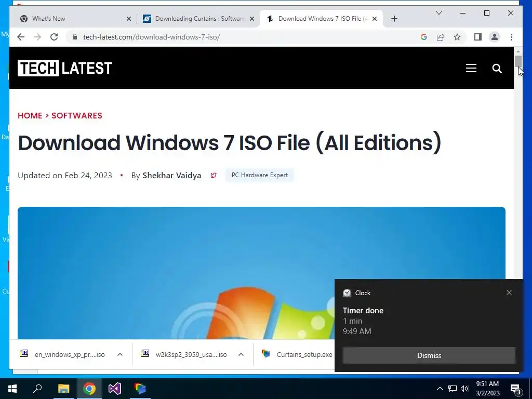This screenshot has width=532, height=399.
Task: Close the Clock notification
Action: pos(509,292)
